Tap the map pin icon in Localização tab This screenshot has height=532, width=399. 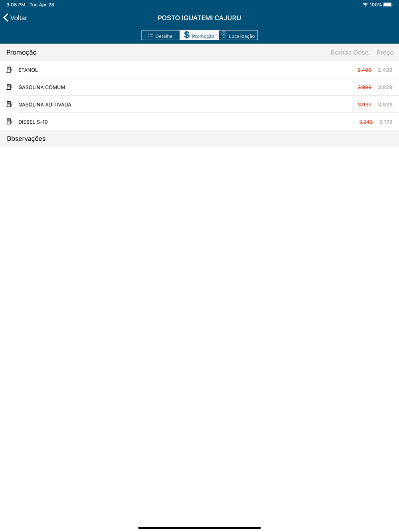coord(224,35)
